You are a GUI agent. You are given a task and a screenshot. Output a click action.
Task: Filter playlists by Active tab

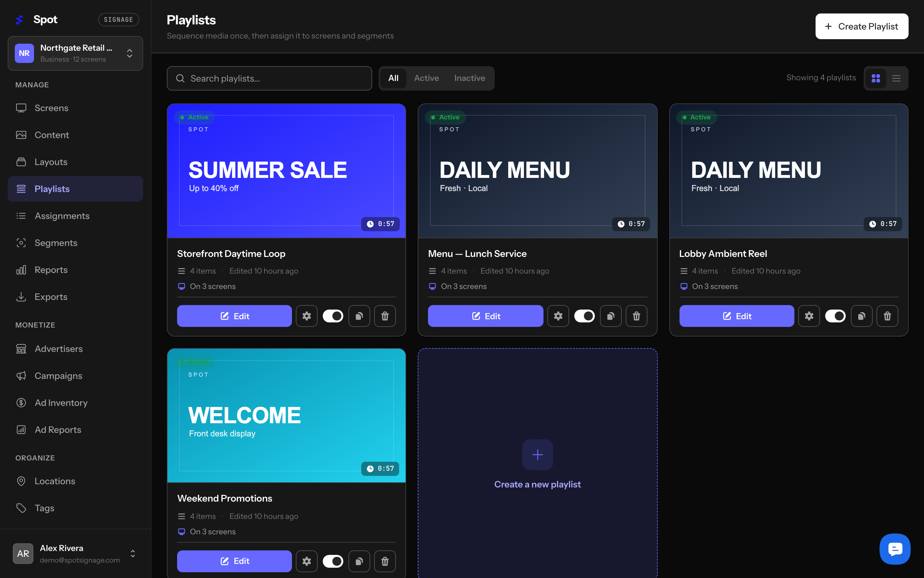click(x=426, y=78)
